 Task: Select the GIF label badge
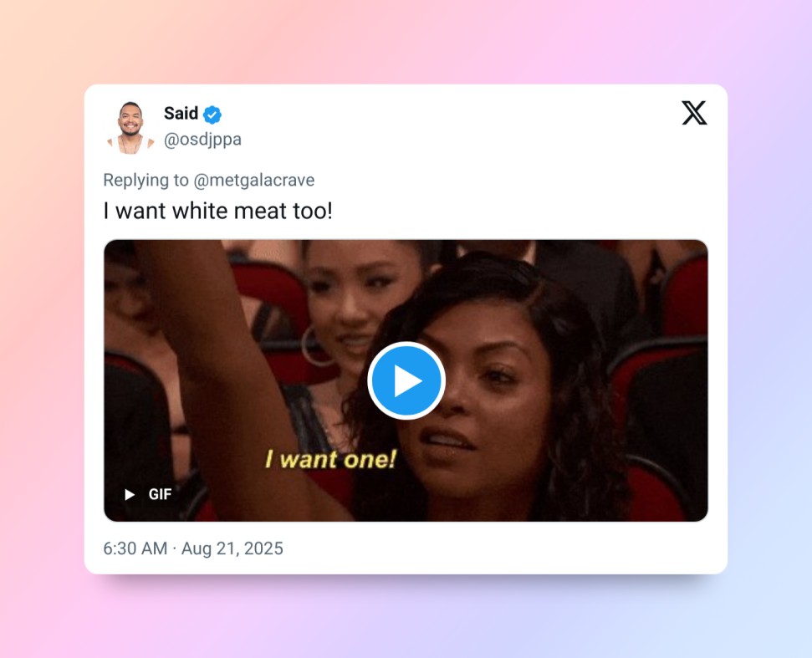160,494
